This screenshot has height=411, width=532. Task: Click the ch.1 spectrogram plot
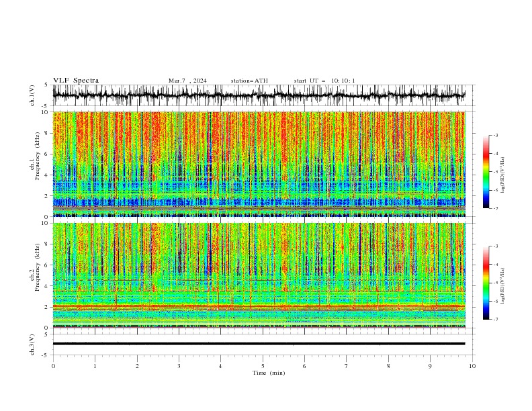pos(259,164)
